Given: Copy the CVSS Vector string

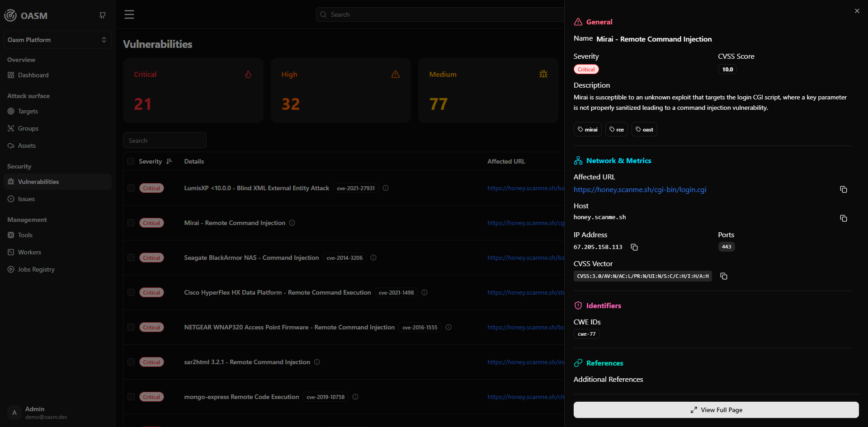Looking at the screenshot, I should point(724,276).
